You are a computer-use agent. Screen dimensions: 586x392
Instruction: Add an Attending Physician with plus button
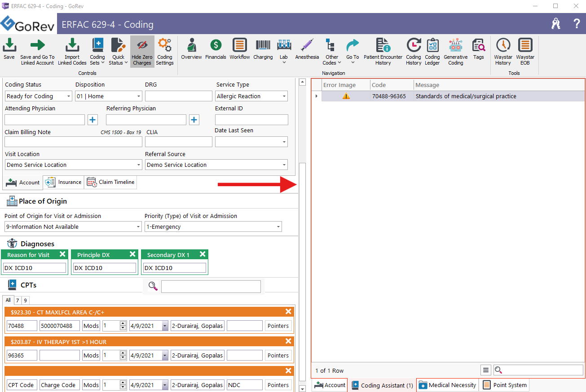93,120
